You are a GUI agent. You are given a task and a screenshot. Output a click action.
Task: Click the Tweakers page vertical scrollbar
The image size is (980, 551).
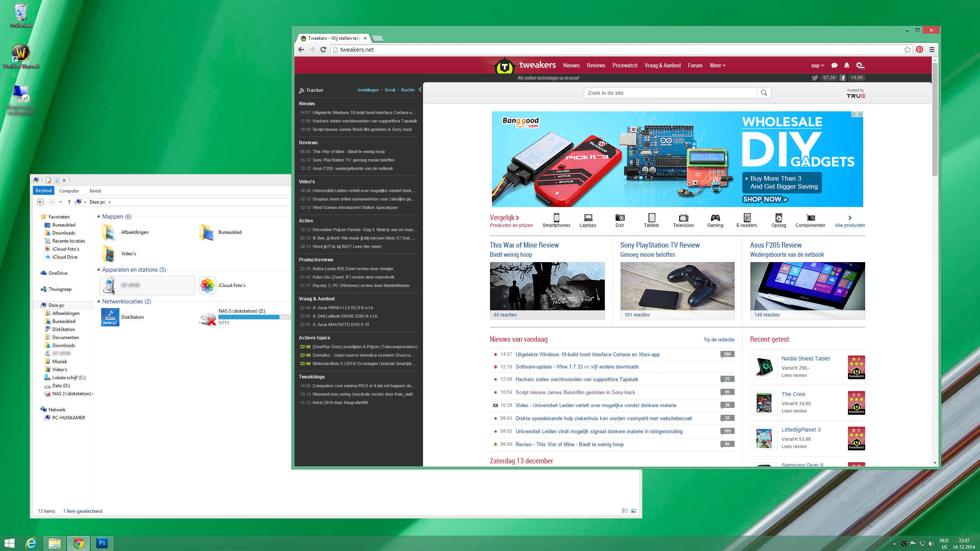click(x=935, y=119)
